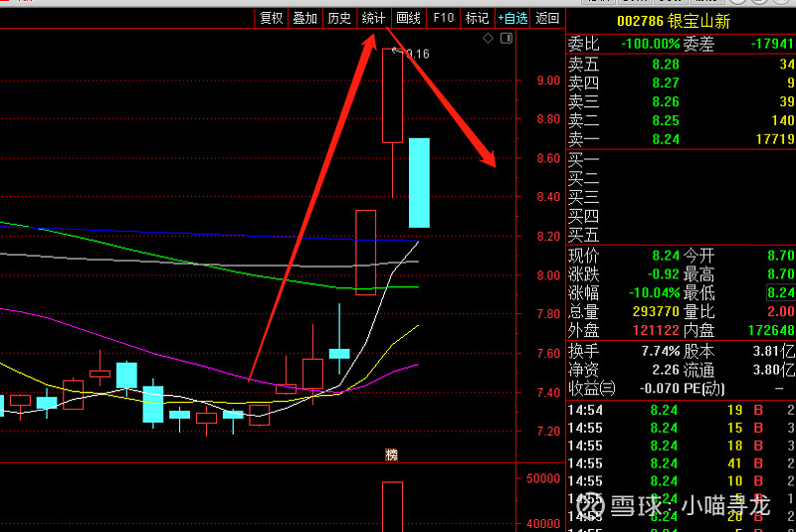This screenshot has height=532, width=796.
Task: Add stock via +自选 button
Action: point(512,18)
